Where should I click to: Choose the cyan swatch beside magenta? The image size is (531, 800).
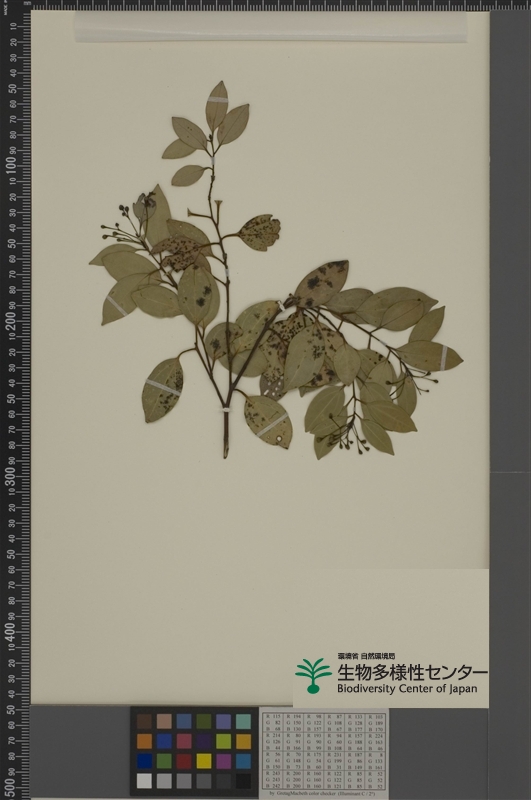click(x=243, y=761)
